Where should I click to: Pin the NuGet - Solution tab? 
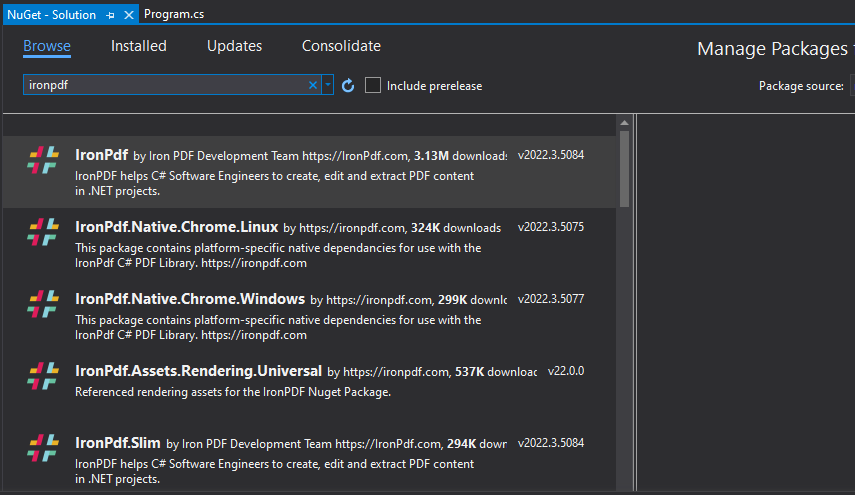click(110, 15)
